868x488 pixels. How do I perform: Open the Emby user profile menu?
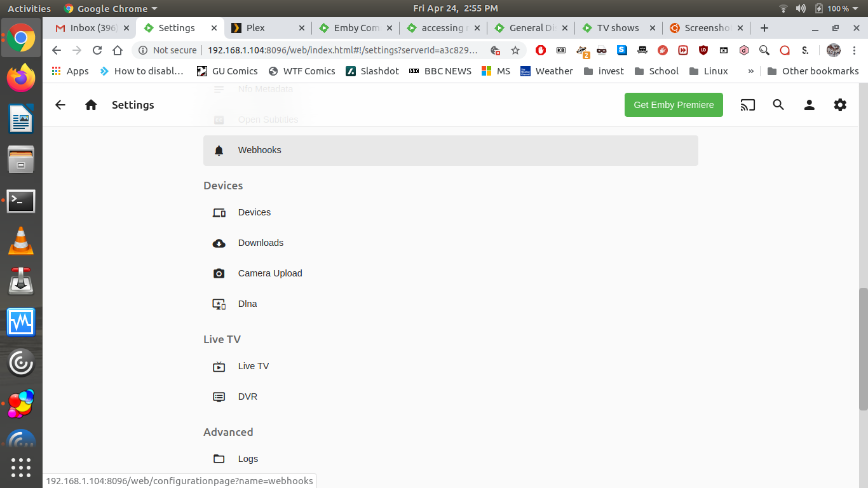coord(809,105)
